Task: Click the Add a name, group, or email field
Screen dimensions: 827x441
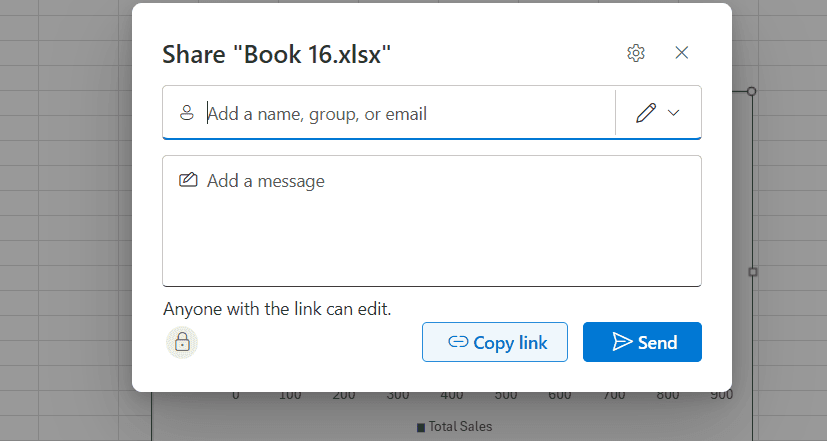Action: [x=389, y=113]
